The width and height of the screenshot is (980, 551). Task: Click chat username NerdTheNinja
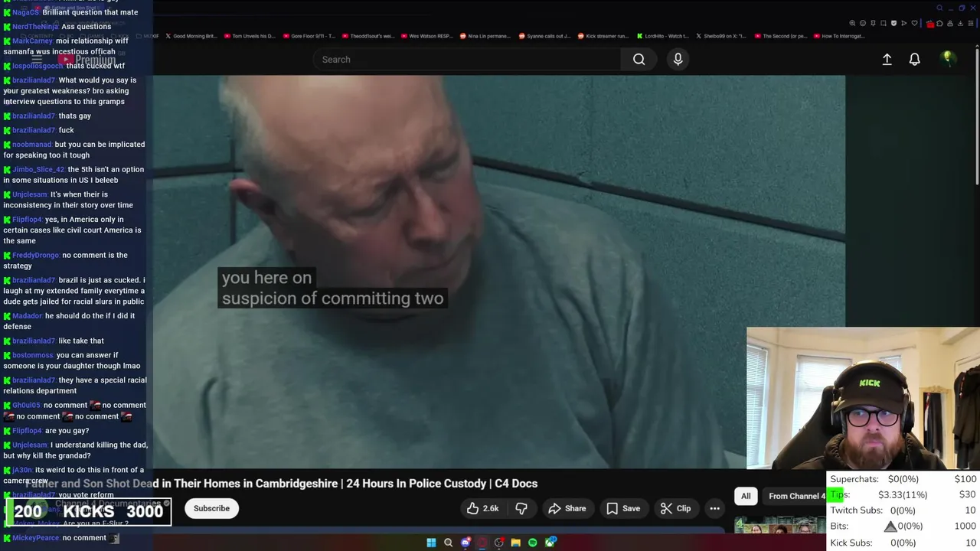(x=35, y=27)
